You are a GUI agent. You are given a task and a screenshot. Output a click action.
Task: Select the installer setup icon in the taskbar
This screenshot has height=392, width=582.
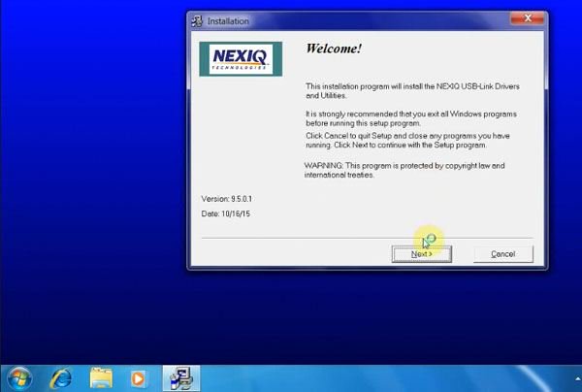coord(181,378)
